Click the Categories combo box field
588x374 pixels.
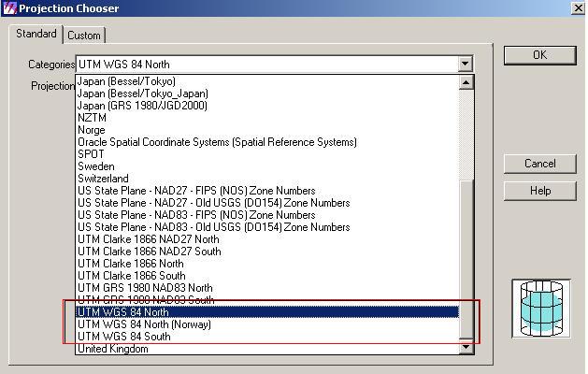(x=274, y=65)
